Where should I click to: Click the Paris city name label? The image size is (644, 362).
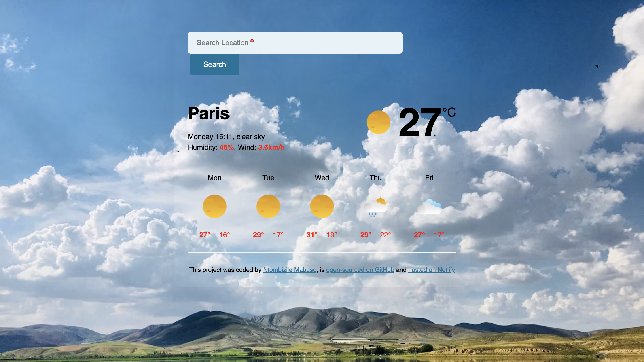(208, 114)
